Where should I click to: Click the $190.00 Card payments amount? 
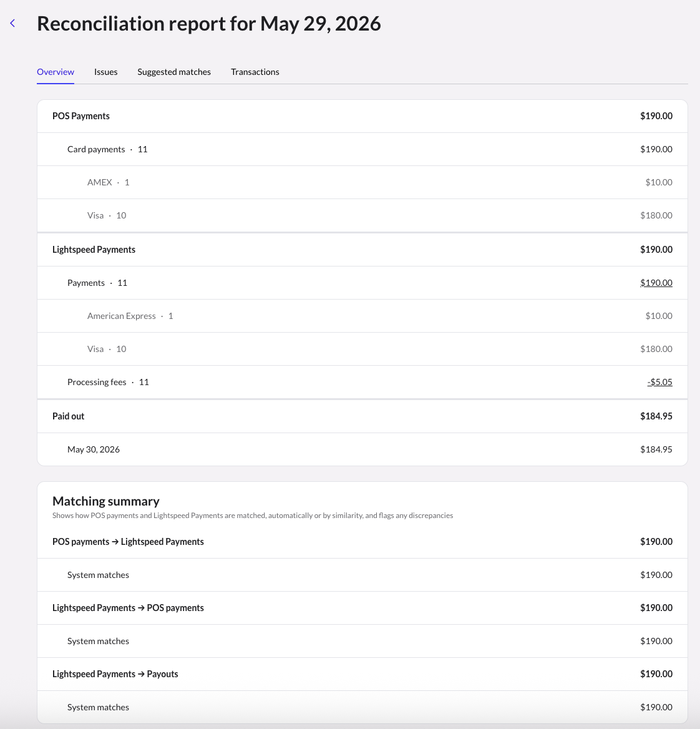[x=656, y=149]
